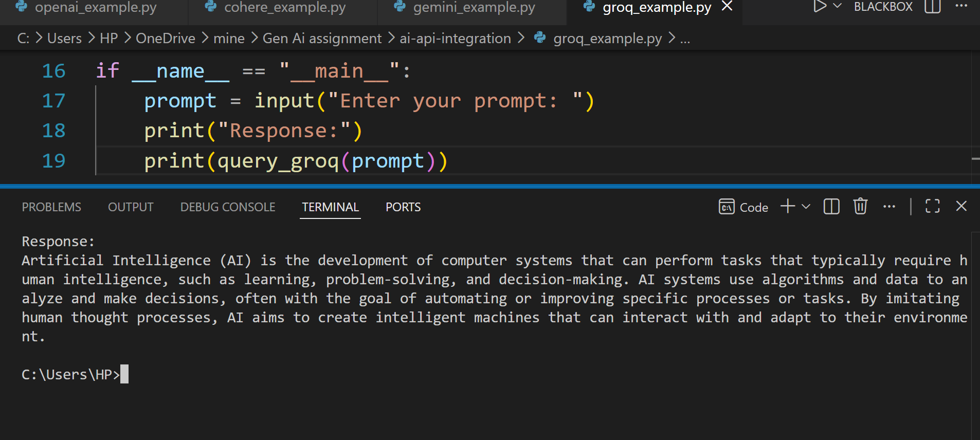
Task: Open terminal panel more actions ellipsis
Action: (x=889, y=207)
